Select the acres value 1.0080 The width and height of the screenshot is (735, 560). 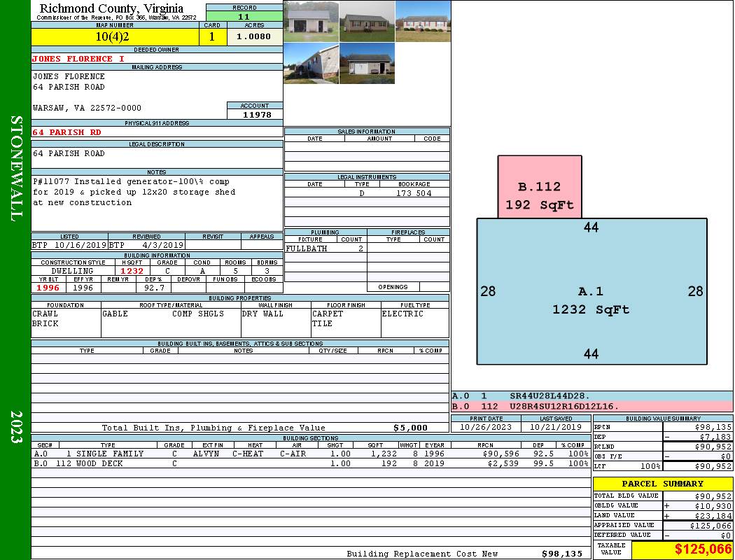pos(253,36)
